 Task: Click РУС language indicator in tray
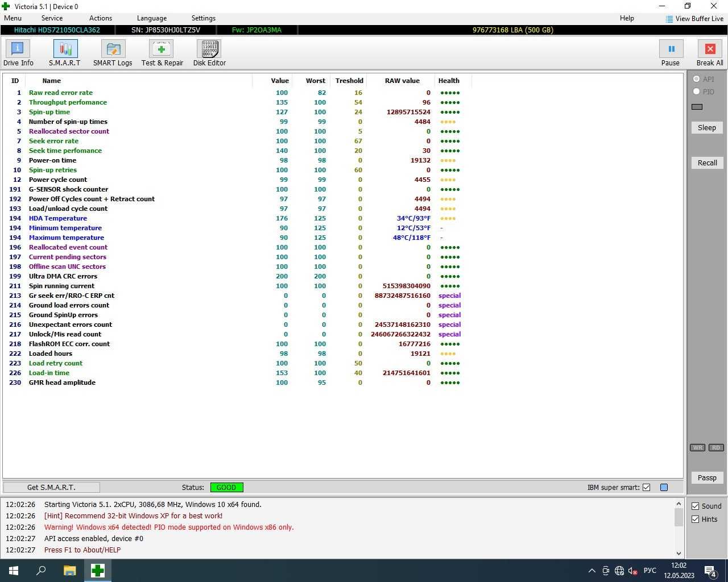[650, 571]
